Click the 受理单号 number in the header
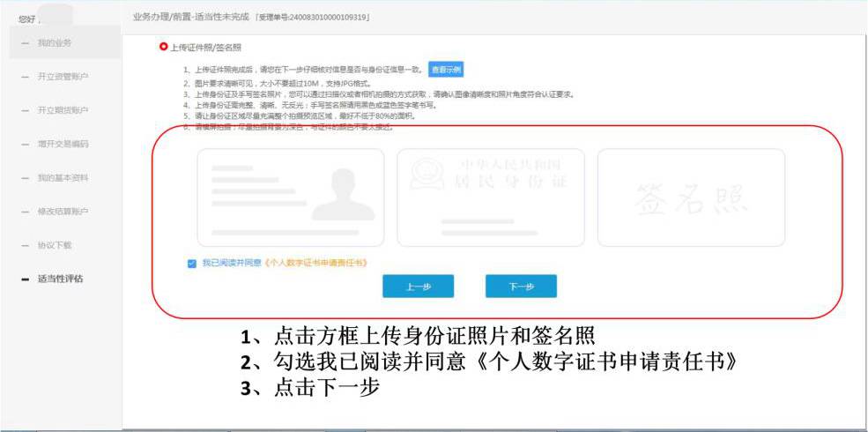The image size is (868, 432). click(312, 17)
